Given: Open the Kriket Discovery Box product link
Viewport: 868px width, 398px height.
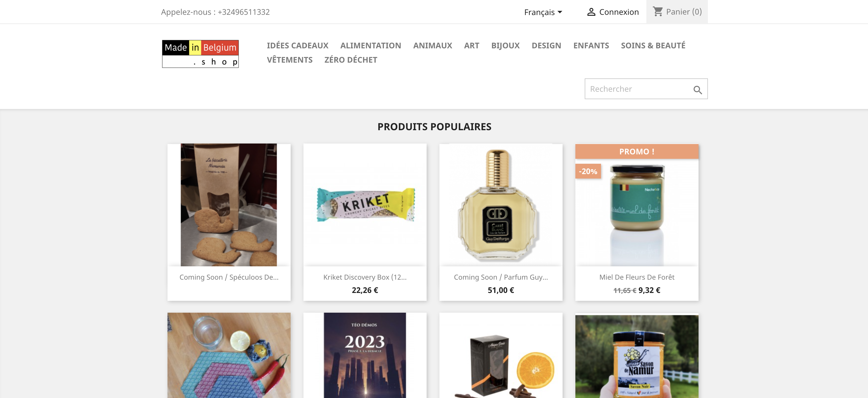Looking at the screenshot, I should 365,277.
